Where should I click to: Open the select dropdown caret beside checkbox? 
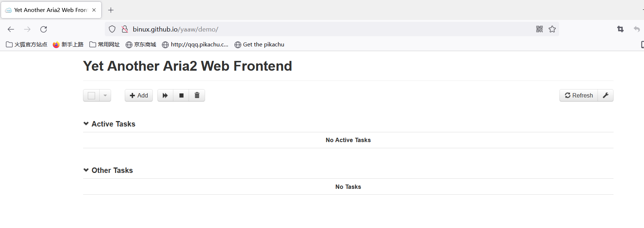[x=105, y=95]
